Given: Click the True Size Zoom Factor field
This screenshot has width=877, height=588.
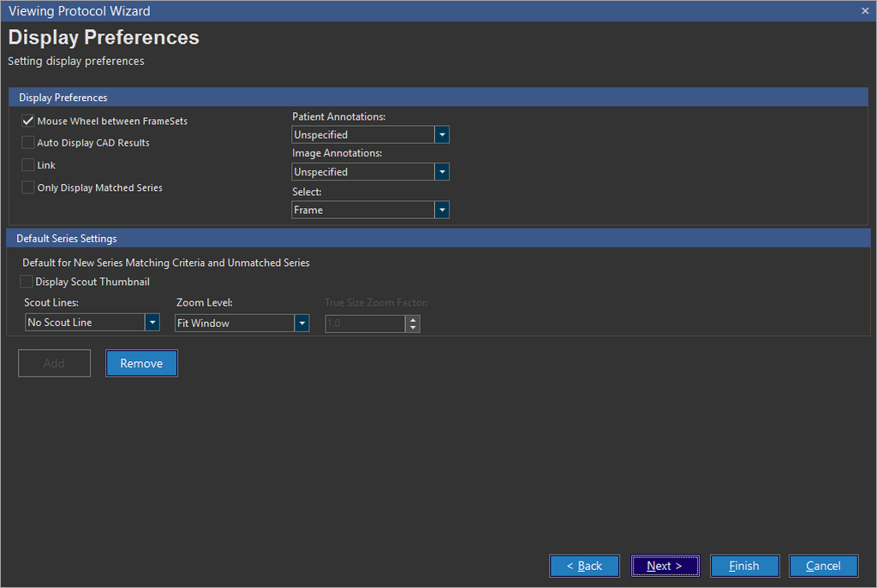Looking at the screenshot, I should click(364, 324).
